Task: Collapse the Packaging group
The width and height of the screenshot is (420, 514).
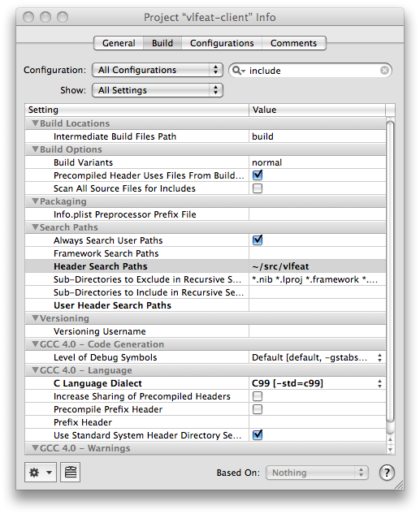Action: (x=35, y=201)
